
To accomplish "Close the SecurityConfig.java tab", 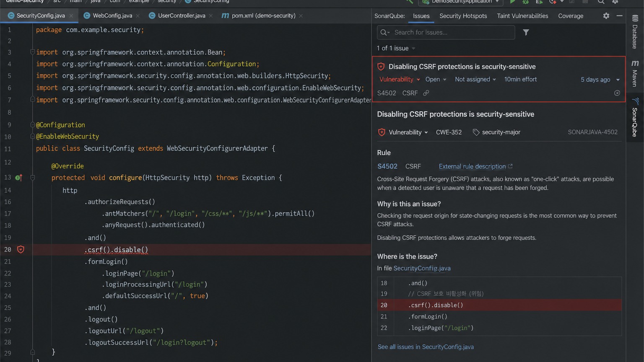I will (71, 16).
